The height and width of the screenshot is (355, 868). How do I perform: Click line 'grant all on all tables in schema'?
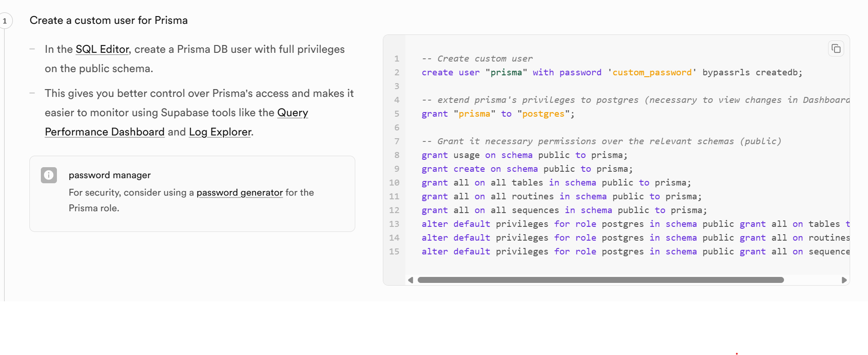(x=556, y=183)
